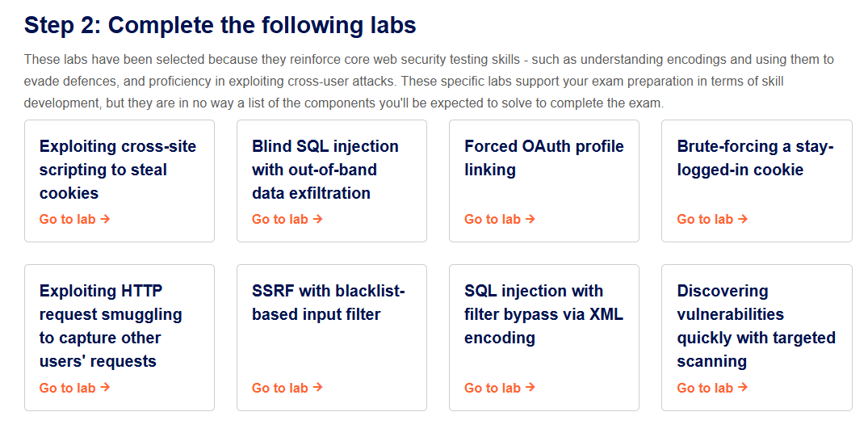Open 'SSRF with blacklist-based input filter' card title
The width and height of the screenshot is (868, 433).
pos(329,302)
